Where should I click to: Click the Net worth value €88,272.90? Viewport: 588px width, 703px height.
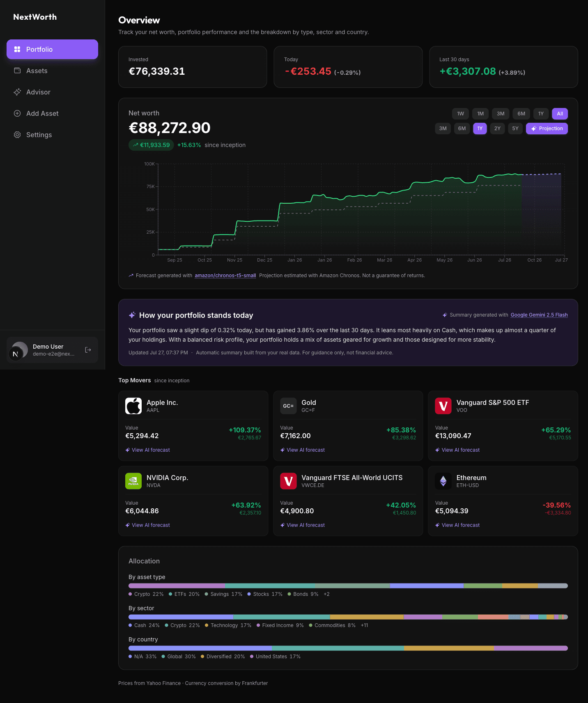click(170, 128)
